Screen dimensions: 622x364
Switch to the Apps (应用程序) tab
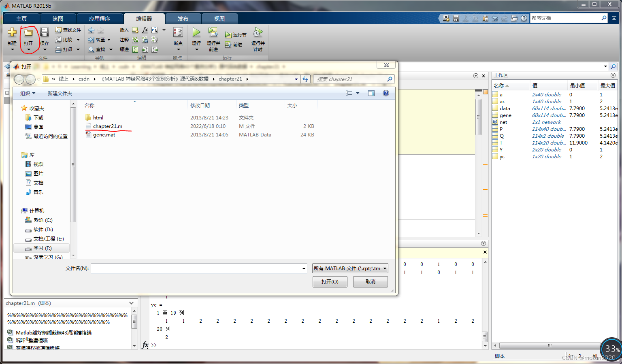(100, 19)
